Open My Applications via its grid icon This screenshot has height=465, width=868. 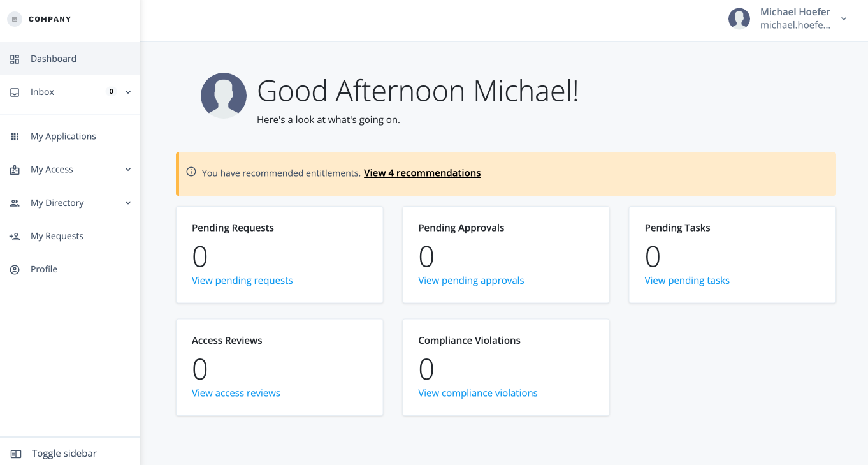pos(14,136)
